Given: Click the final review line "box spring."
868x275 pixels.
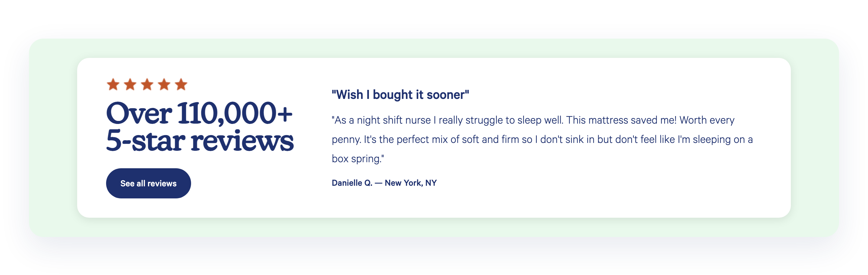Looking at the screenshot, I should coord(358,159).
